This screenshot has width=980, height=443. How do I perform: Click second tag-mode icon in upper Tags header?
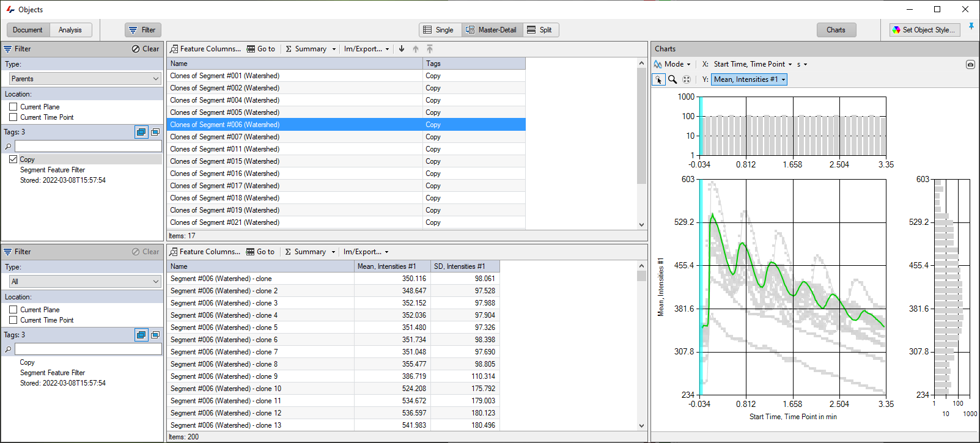155,132
